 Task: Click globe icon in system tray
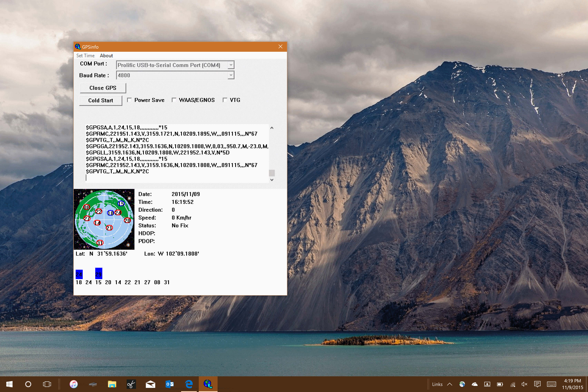tap(462, 384)
